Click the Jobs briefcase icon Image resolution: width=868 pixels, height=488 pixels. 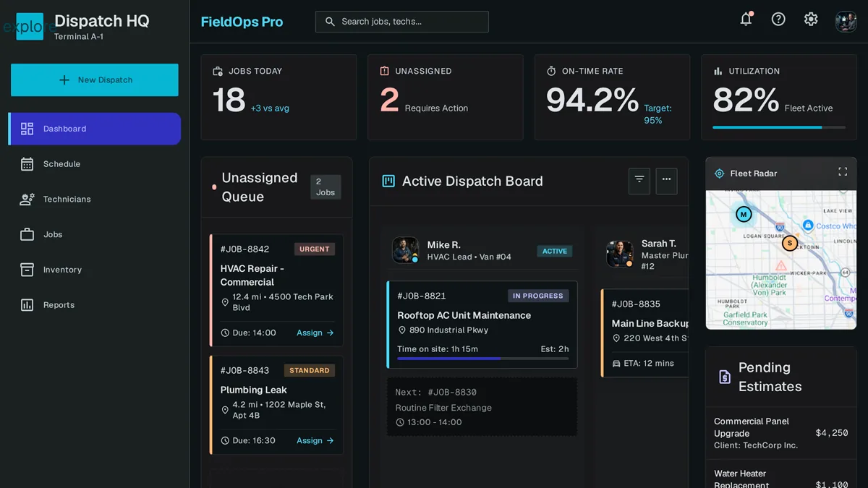tap(27, 234)
